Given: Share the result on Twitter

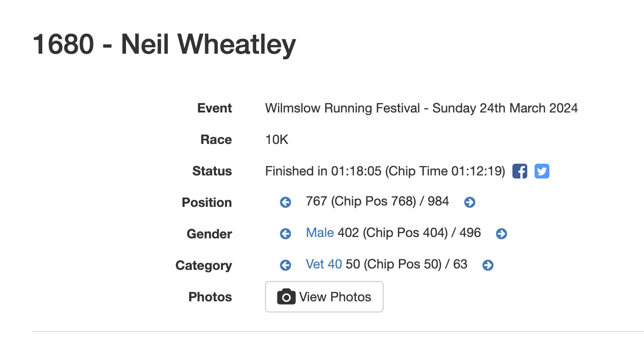Looking at the screenshot, I should pos(542,171).
